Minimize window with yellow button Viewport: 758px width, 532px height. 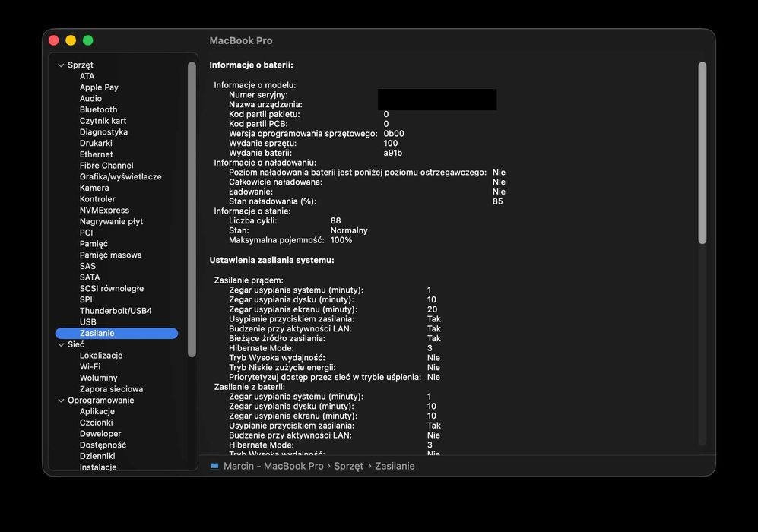point(71,40)
